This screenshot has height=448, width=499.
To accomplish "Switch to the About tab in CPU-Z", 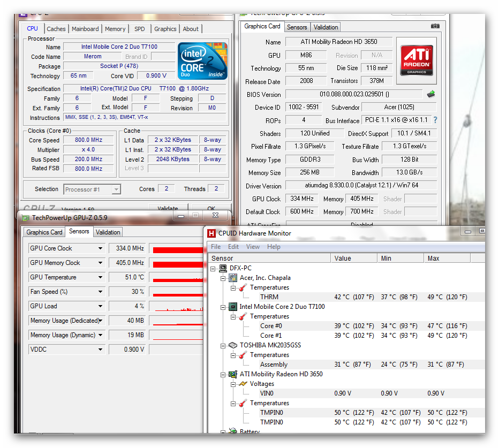I will (x=190, y=29).
